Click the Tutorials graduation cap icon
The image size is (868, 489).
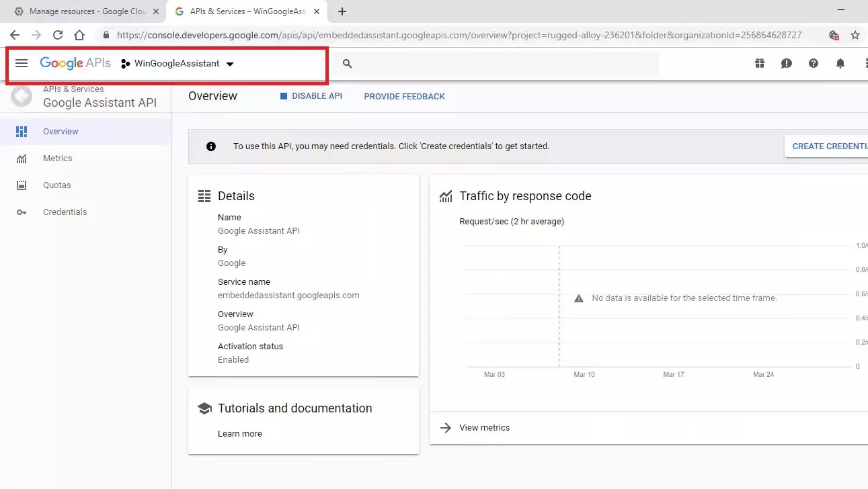pyautogui.click(x=204, y=408)
